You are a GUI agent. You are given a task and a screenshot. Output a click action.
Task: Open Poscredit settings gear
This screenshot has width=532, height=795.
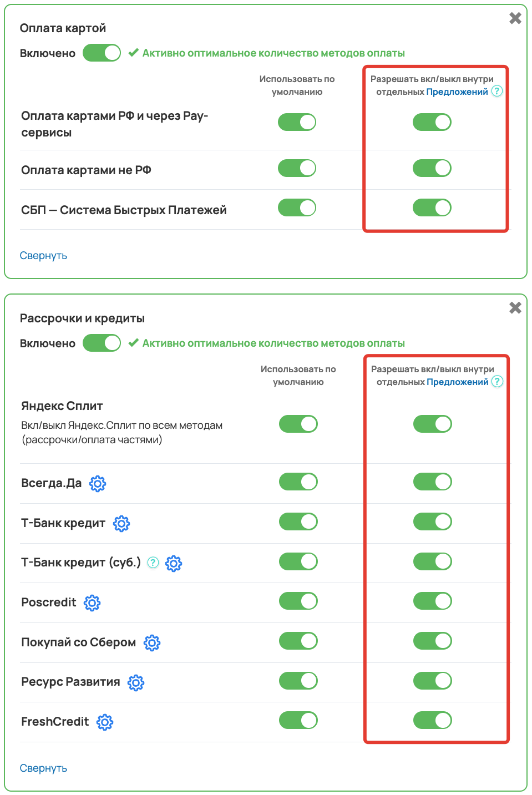coord(92,602)
